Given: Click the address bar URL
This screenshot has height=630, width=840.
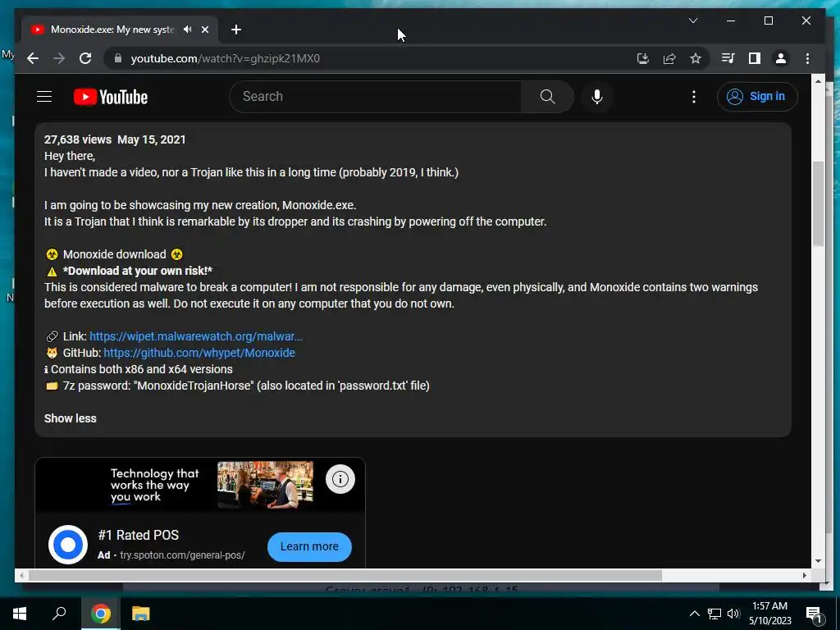Looking at the screenshot, I should click(225, 58).
